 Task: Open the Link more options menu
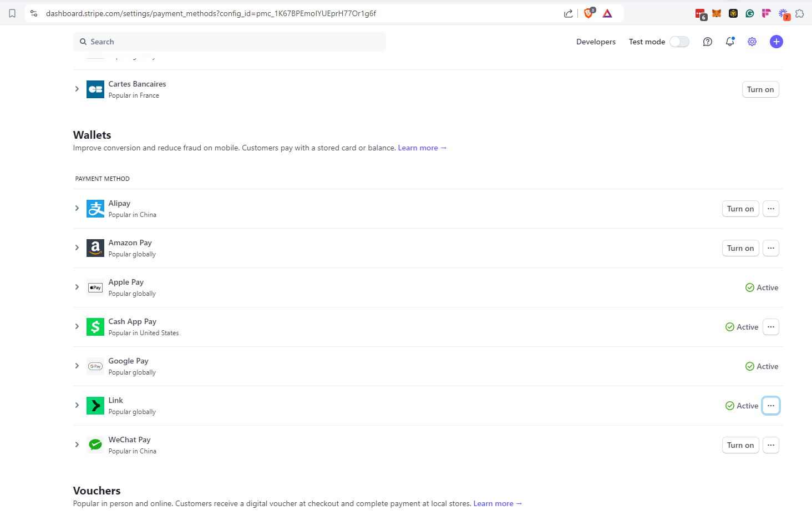pos(771,406)
